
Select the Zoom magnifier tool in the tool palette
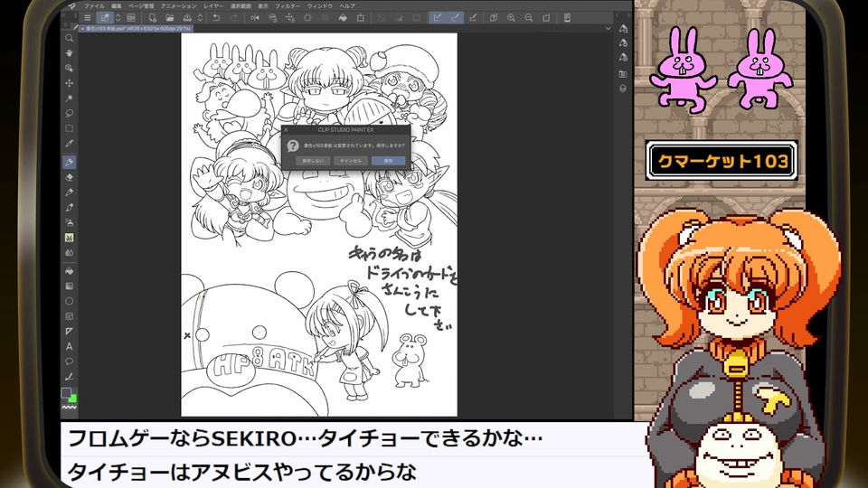pyautogui.click(x=70, y=38)
